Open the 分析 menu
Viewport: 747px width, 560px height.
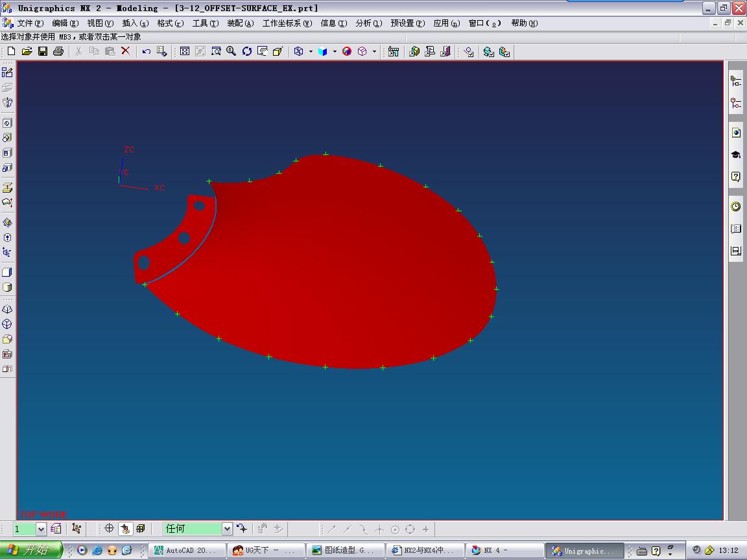369,23
